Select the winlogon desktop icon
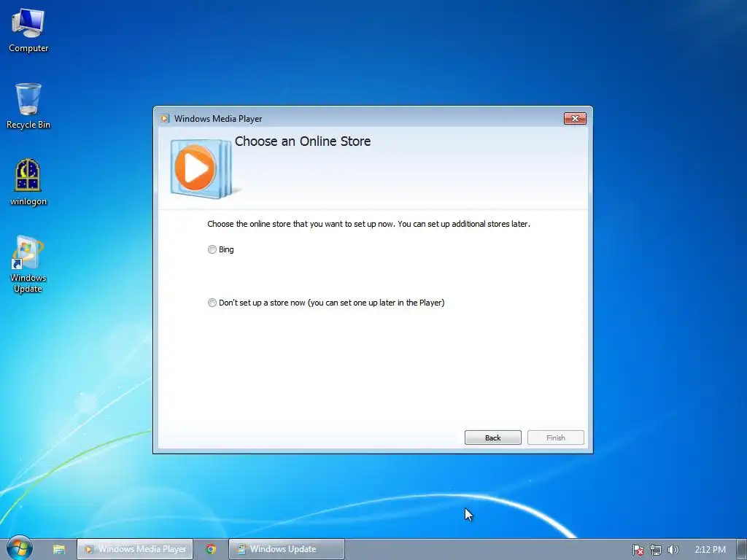The image size is (747, 560). coord(28,183)
